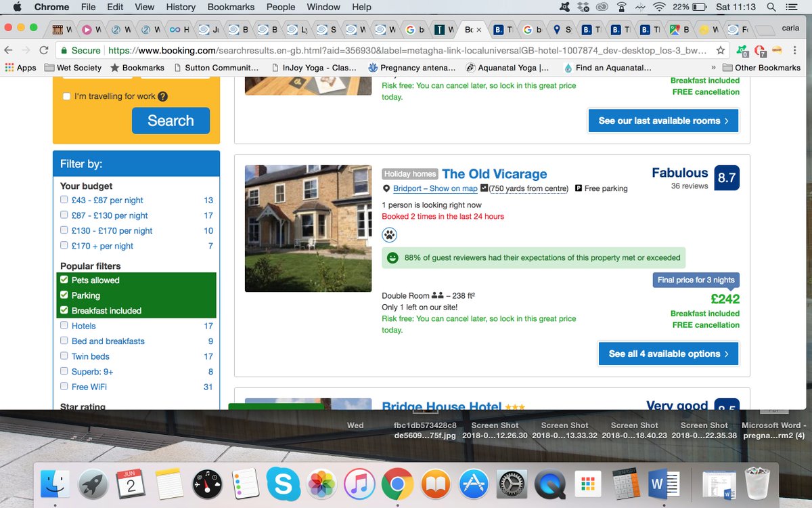812x508 pixels.
Task: Open Calendar app in the Dock
Action: pyautogui.click(x=130, y=485)
